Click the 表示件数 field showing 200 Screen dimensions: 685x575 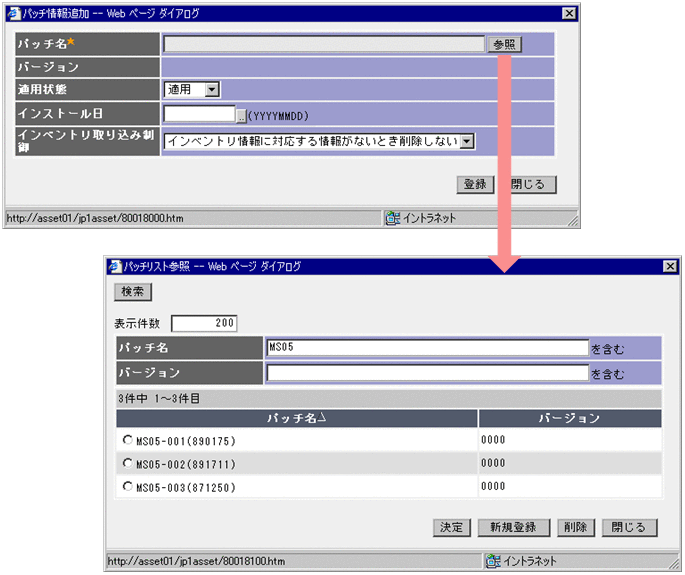coord(204,323)
